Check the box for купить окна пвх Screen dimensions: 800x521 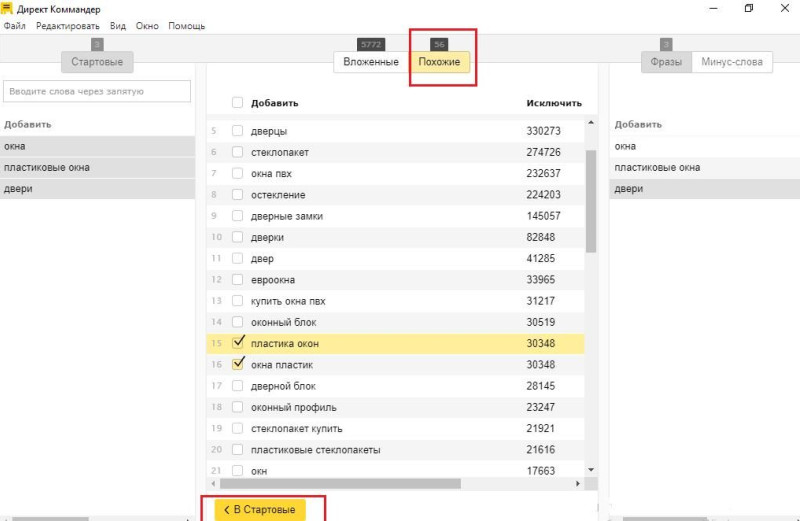tap(237, 301)
